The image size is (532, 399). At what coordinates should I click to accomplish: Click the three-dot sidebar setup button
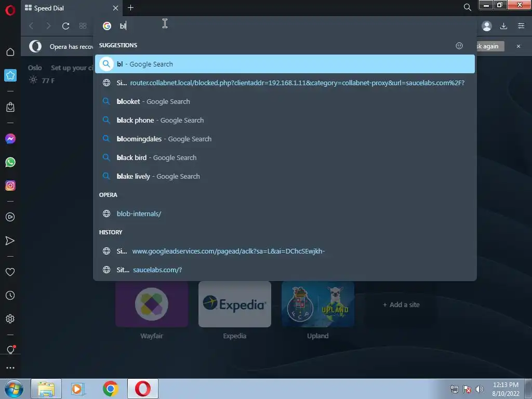10,368
